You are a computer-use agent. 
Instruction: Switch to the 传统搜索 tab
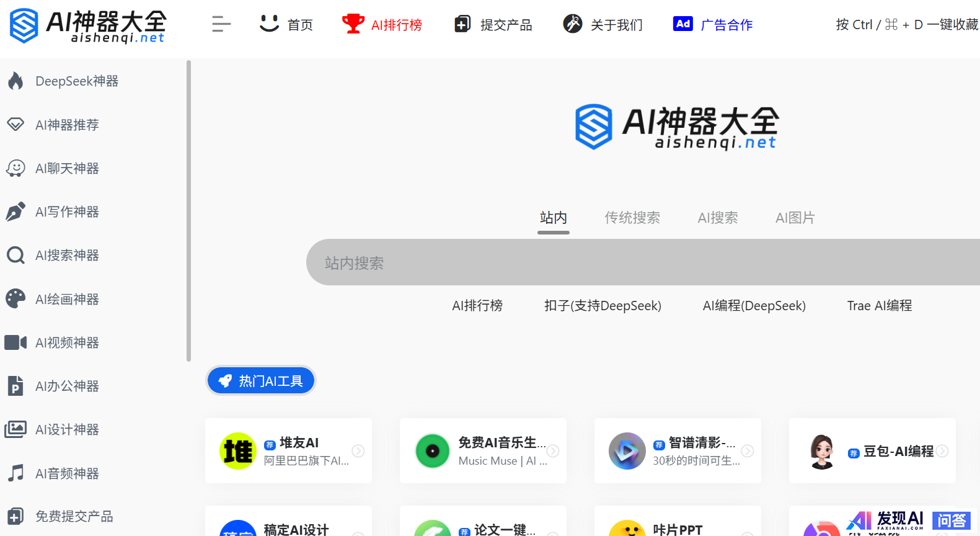632,218
